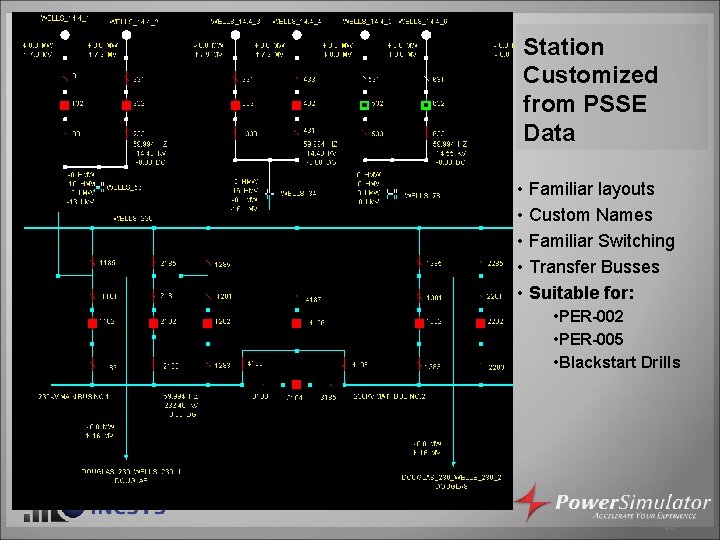Screen dimensions: 720x540
Task: Operate disconnect switch 1185
Action: tap(93, 263)
